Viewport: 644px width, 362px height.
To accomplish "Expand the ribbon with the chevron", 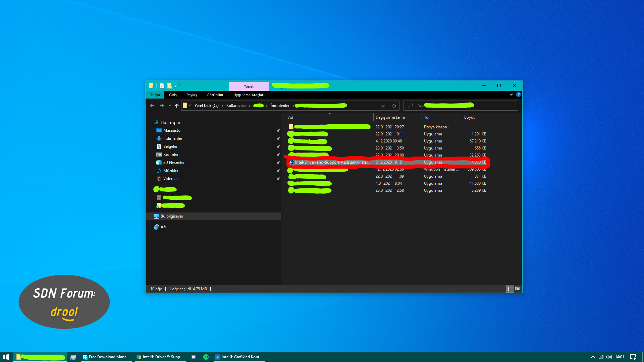I will pos(511,95).
